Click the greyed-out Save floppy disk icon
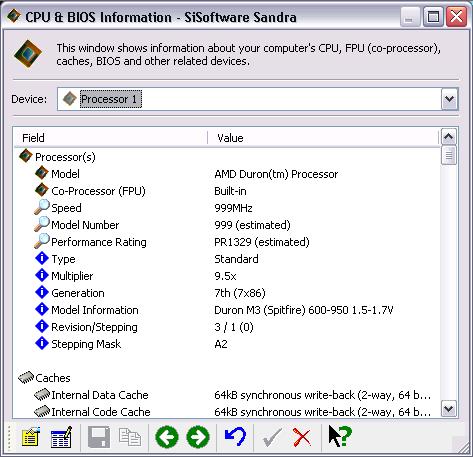The image size is (473, 457). click(x=99, y=437)
